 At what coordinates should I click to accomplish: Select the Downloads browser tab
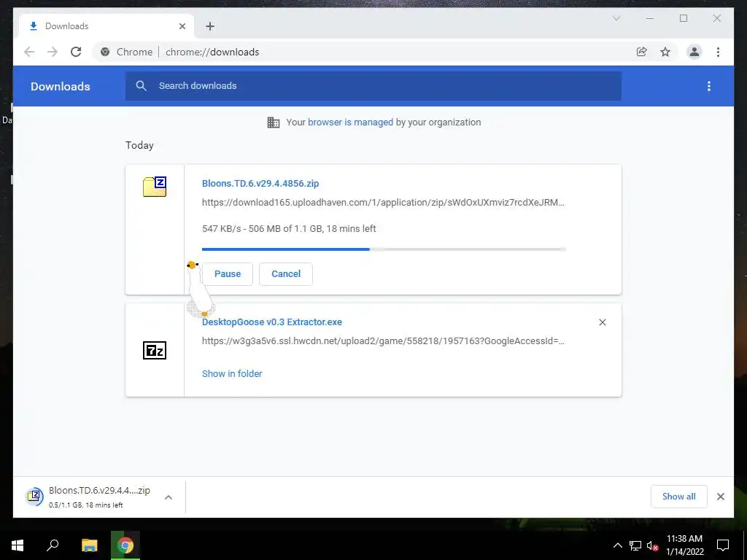coord(106,26)
